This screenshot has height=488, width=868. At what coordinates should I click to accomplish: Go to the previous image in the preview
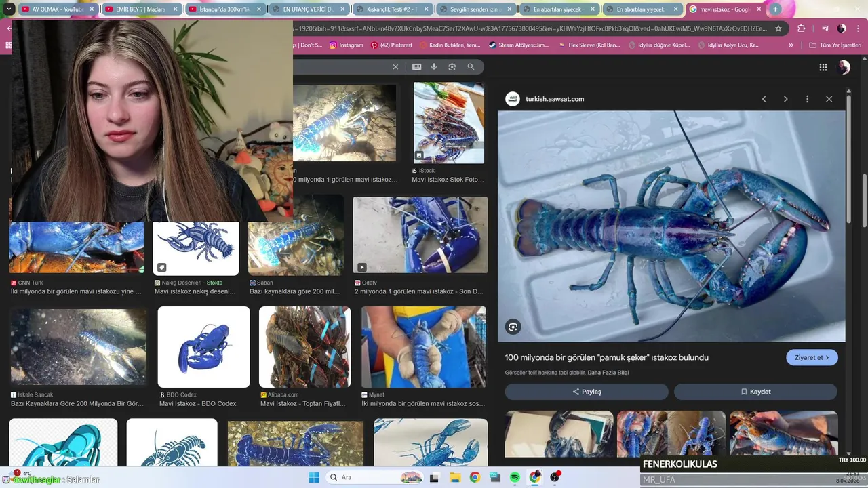pyautogui.click(x=764, y=99)
